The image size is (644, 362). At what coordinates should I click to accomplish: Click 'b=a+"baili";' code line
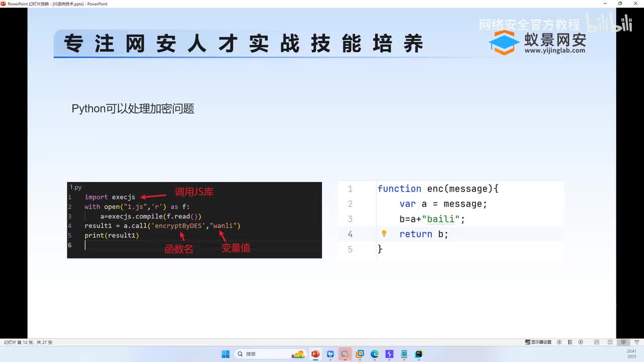click(432, 219)
